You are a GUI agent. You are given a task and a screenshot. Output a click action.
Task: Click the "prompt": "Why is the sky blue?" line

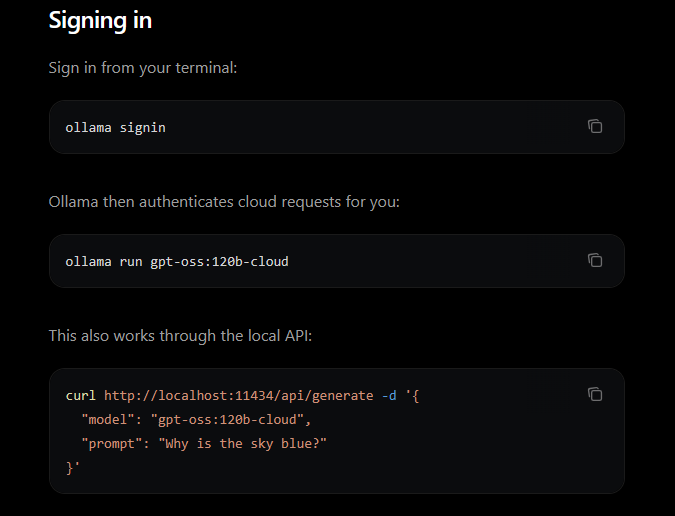point(204,444)
